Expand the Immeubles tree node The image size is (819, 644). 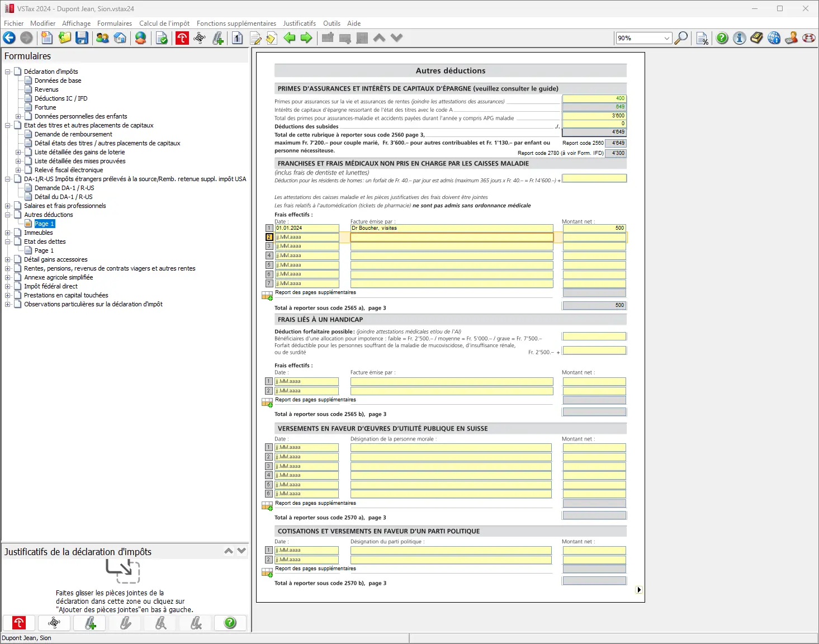(8, 233)
